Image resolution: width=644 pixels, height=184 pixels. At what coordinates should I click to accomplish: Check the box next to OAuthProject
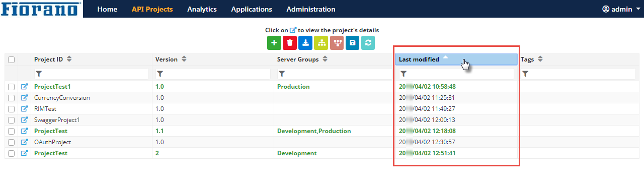click(11, 142)
